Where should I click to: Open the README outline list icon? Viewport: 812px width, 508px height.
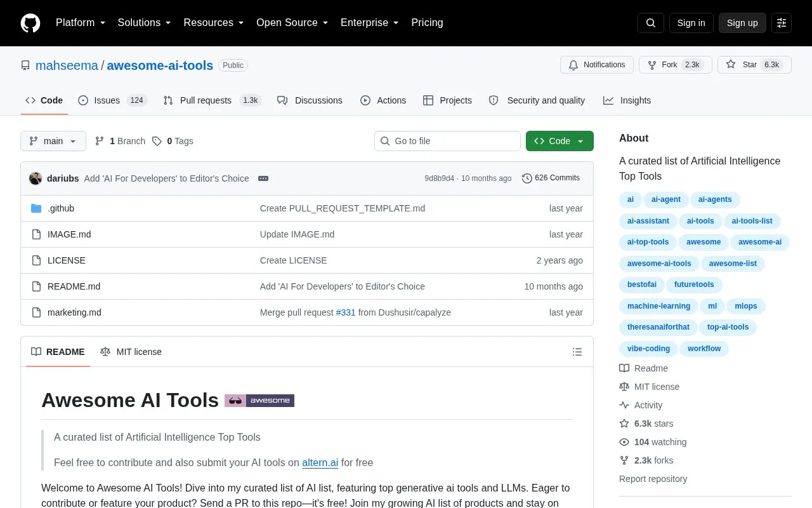(x=577, y=352)
